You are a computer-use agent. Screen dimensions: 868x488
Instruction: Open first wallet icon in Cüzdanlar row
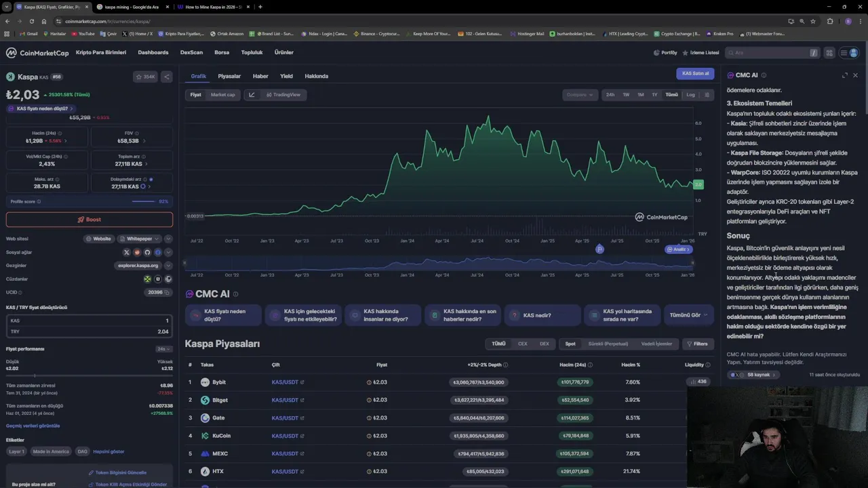pyautogui.click(x=147, y=279)
